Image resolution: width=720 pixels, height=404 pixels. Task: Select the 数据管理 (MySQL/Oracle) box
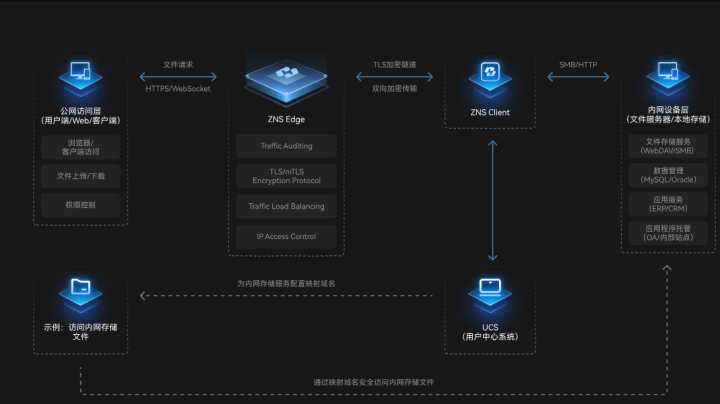[668, 175]
